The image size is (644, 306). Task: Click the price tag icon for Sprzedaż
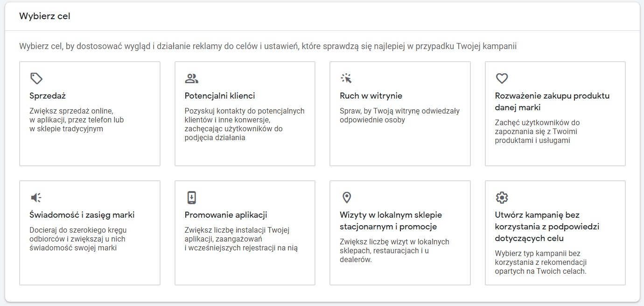[36, 78]
